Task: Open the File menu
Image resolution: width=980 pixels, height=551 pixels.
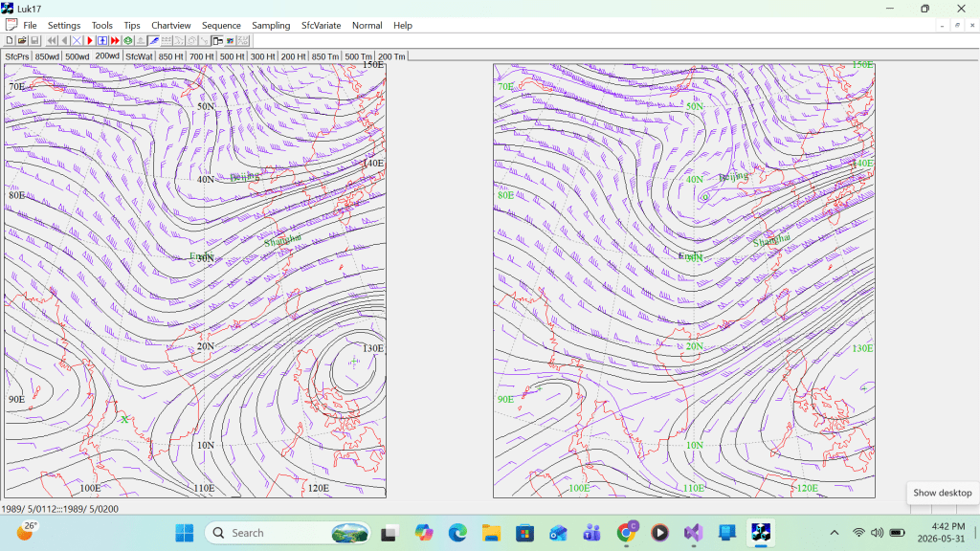Action: (30, 26)
